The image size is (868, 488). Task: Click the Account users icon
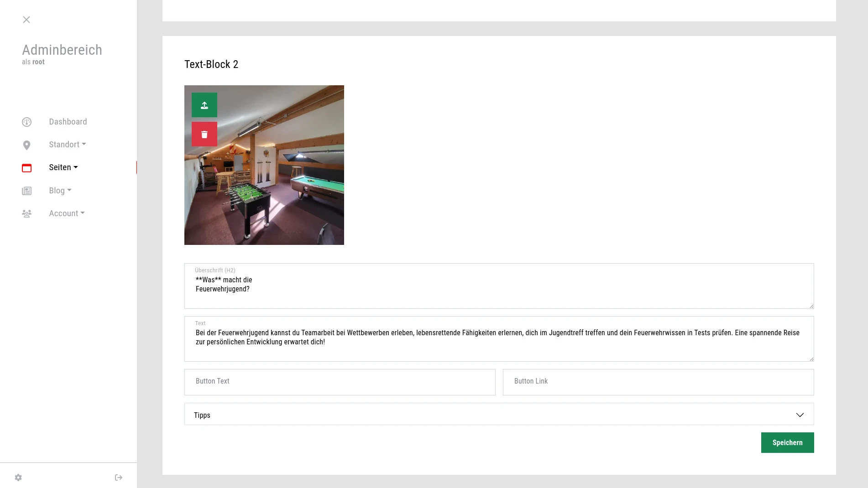[x=27, y=213]
